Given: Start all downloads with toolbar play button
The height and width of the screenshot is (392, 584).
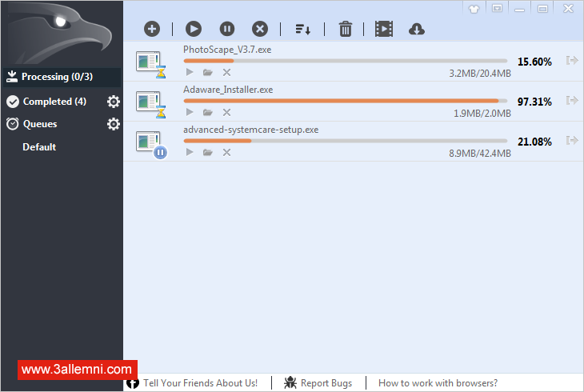Looking at the screenshot, I should [194, 29].
